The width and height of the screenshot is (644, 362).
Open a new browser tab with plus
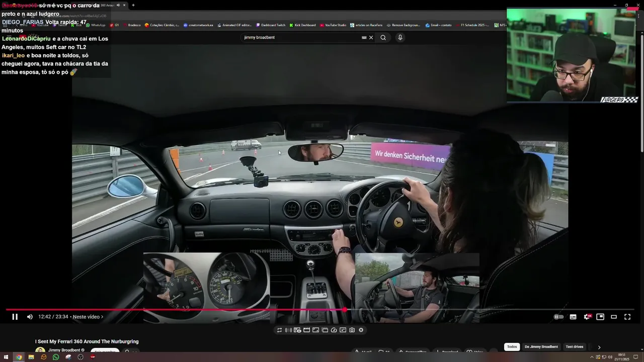133,5
